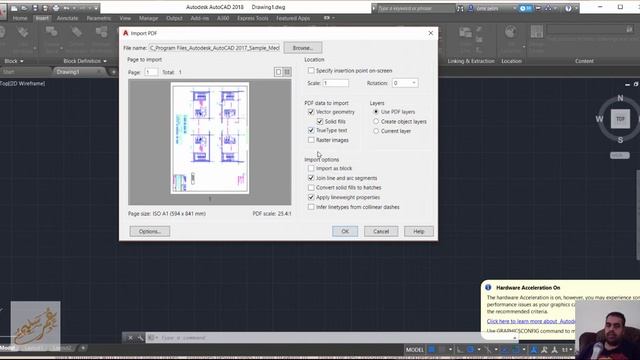Open the Parametric ribbon tab
Viewport: 640px width, 360px height.
point(99,18)
